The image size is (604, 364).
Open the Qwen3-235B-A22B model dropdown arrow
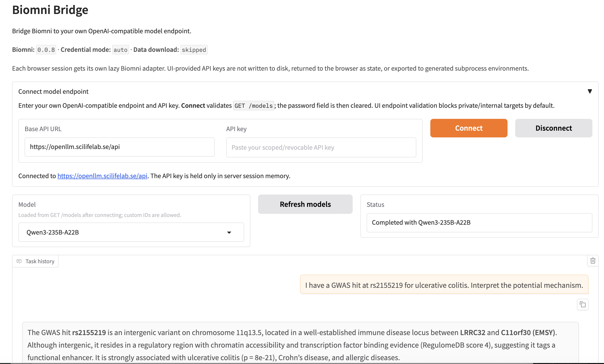pyautogui.click(x=229, y=232)
